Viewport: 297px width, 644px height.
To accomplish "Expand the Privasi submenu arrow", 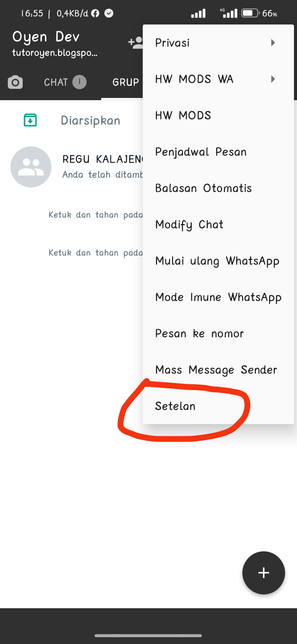I will [273, 43].
